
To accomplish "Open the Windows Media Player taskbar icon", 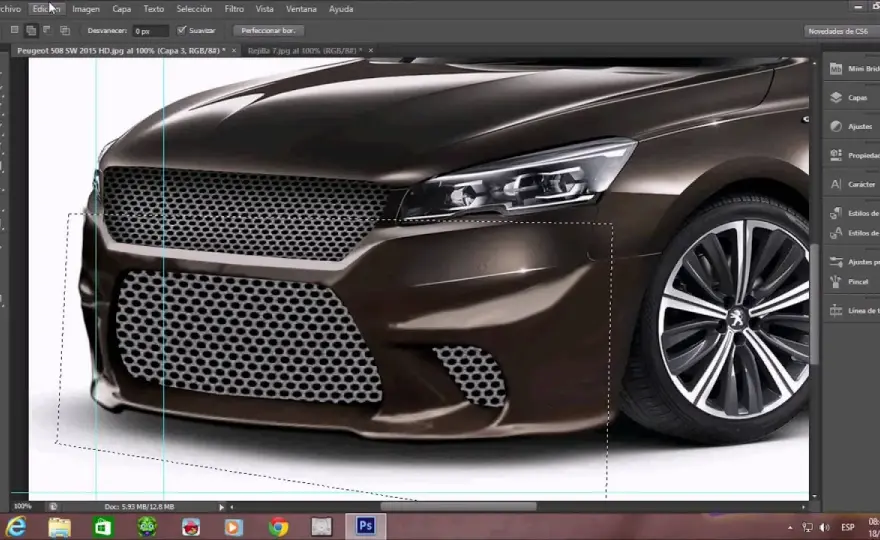I will point(234,527).
